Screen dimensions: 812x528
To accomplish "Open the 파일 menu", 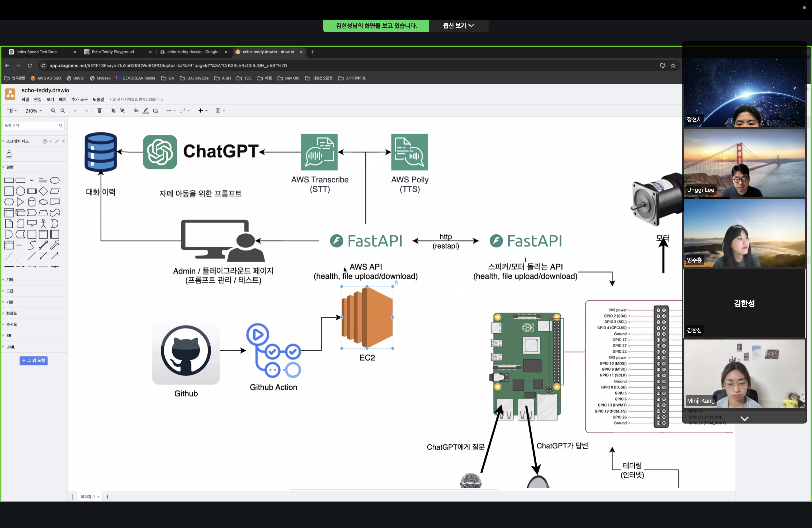I will pyautogui.click(x=25, y=99).
